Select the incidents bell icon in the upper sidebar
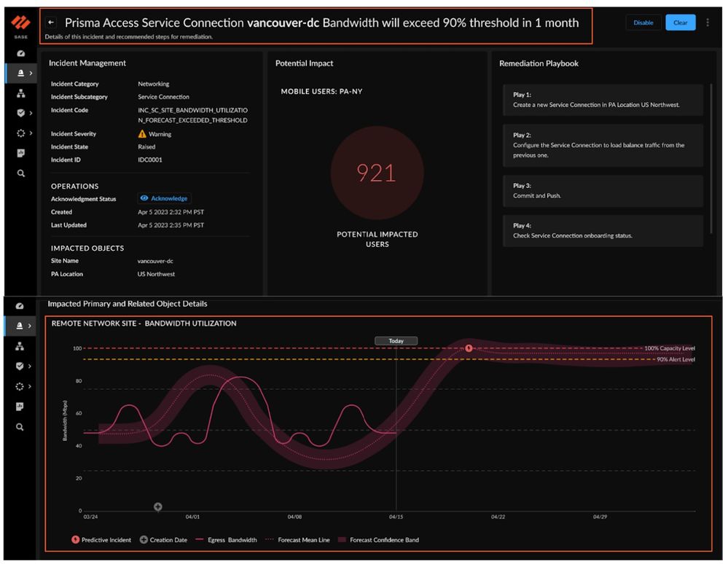728x564 pixels. coord(20,73)
